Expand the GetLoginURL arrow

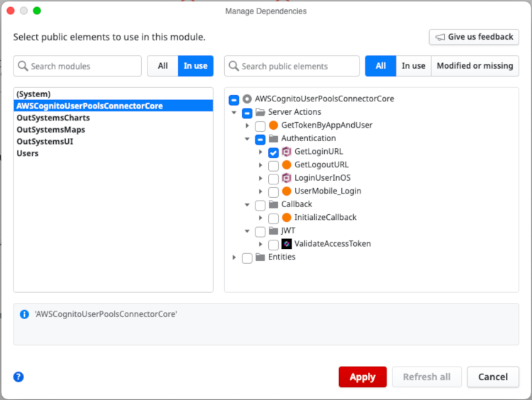260,152
